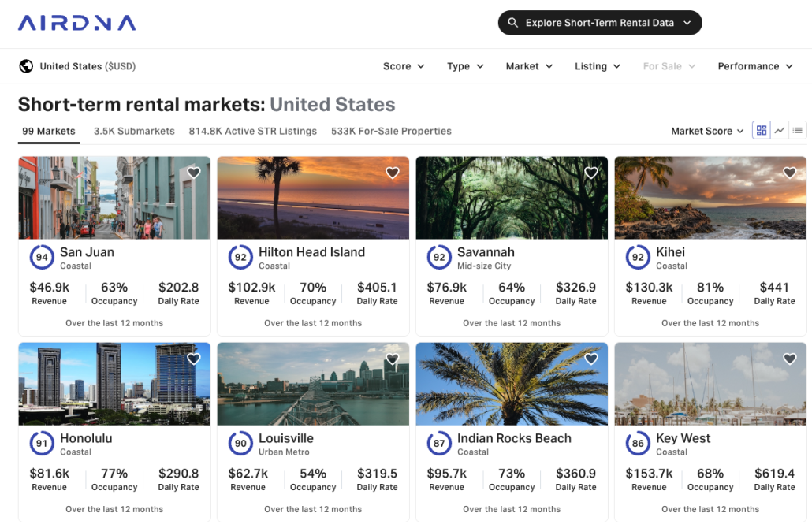This screenshot has height=528, width=812.
Task: Expand the Score filter
Action: click(404, 66)
